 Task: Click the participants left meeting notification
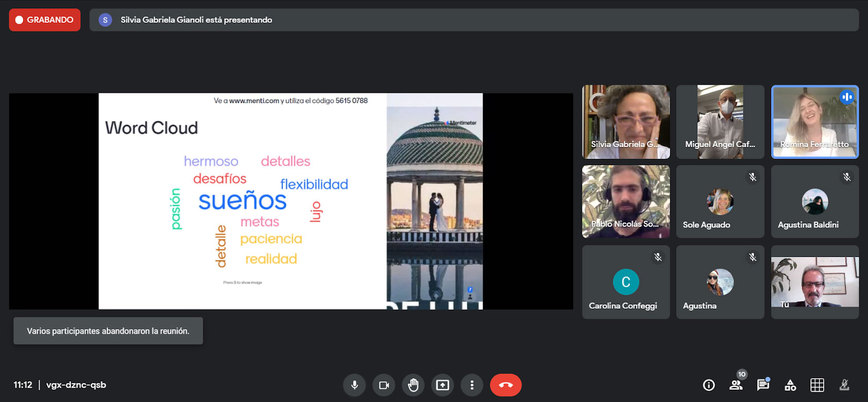(108, 331)
